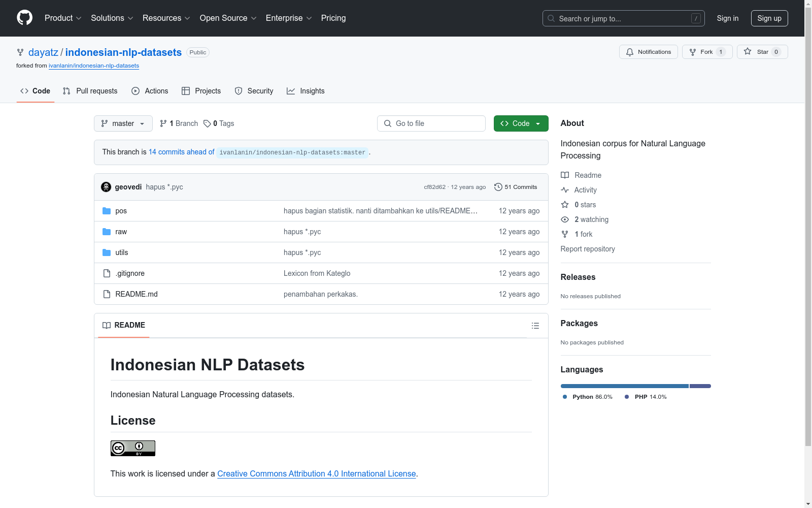Image resolution: width=812 pixels, height=508 pixels.
Task: Click the magnifier icon in Go to file
Action: (x=388, y=123)
